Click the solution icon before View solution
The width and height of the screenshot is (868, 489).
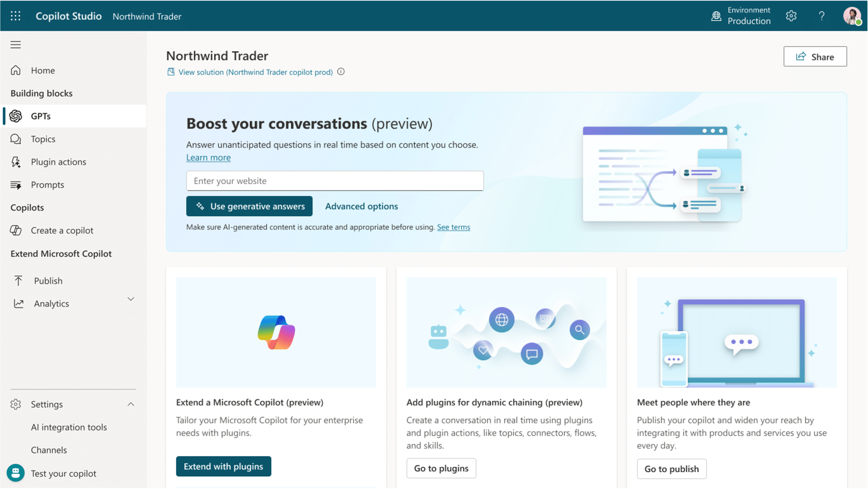[x=171, y=71]
